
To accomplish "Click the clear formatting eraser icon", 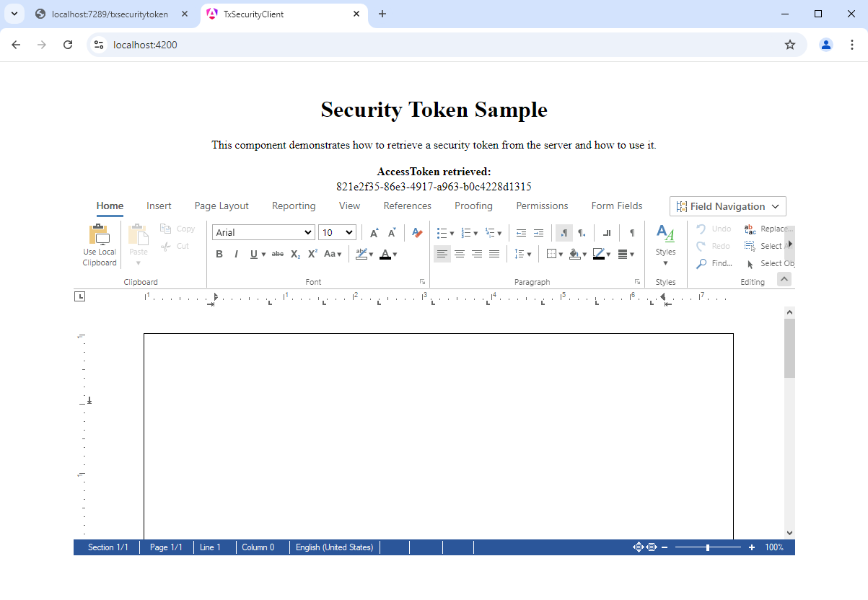I will tap(416, 232).
